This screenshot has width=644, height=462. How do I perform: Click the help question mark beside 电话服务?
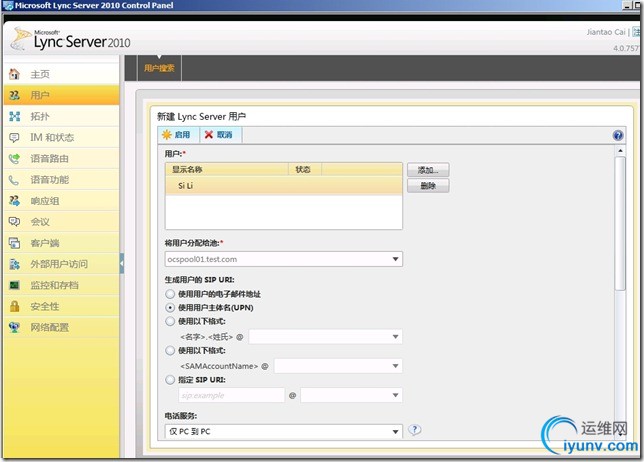(x=414, y=430)
